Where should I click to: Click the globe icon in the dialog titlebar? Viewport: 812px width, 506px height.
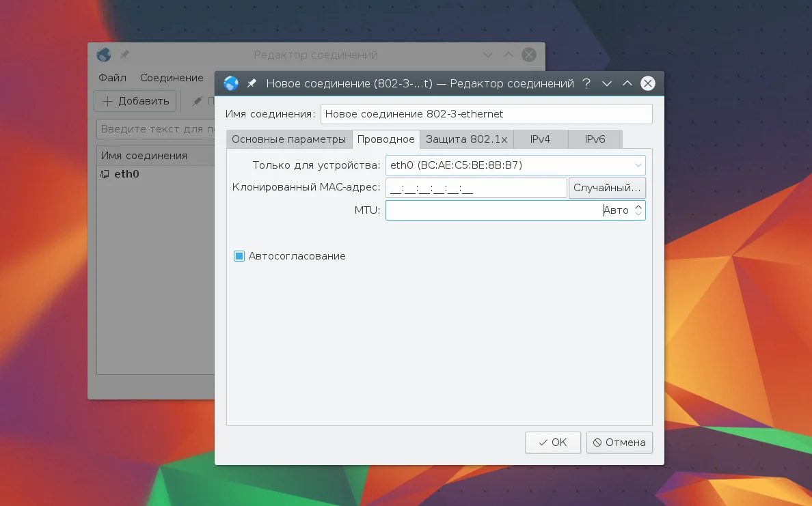tap(231, 83)
